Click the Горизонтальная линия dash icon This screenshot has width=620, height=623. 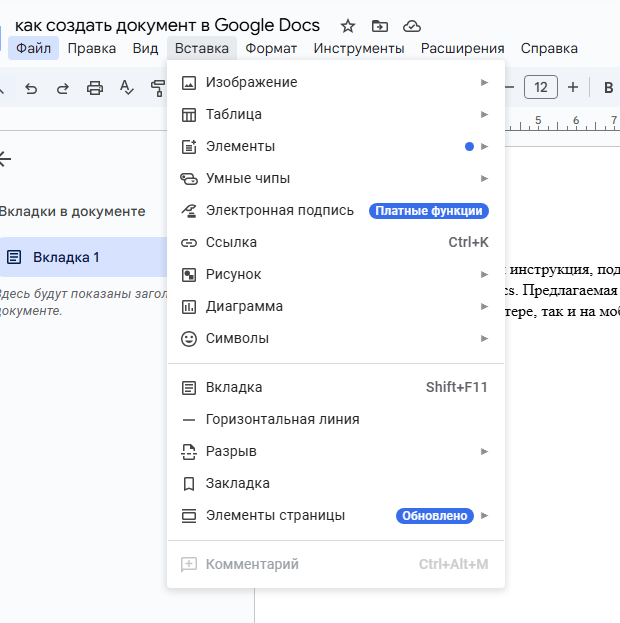(x=189, y=420)
